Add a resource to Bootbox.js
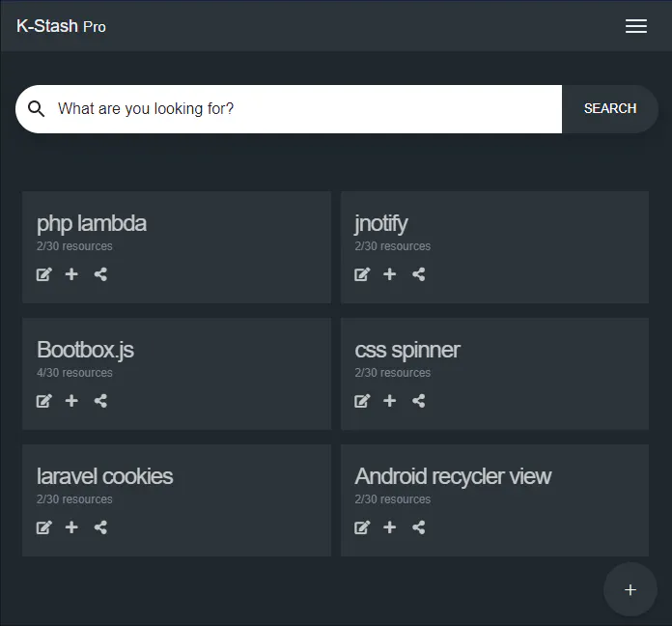This screenshot has width=672, height=626. [71, 401]
